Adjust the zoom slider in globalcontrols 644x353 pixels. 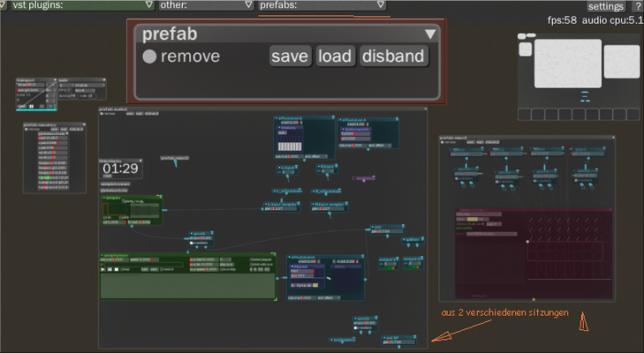53,138
